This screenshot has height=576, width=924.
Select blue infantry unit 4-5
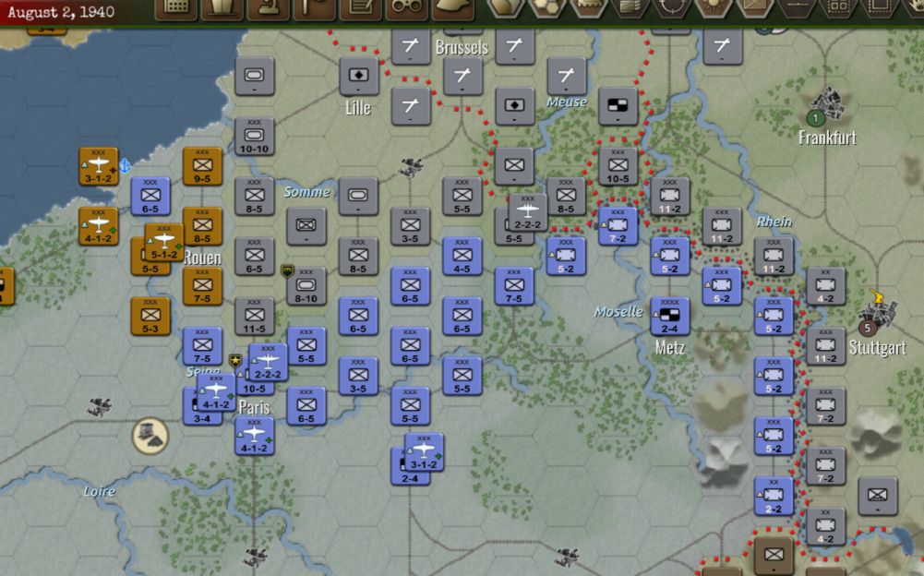[462, 257]
